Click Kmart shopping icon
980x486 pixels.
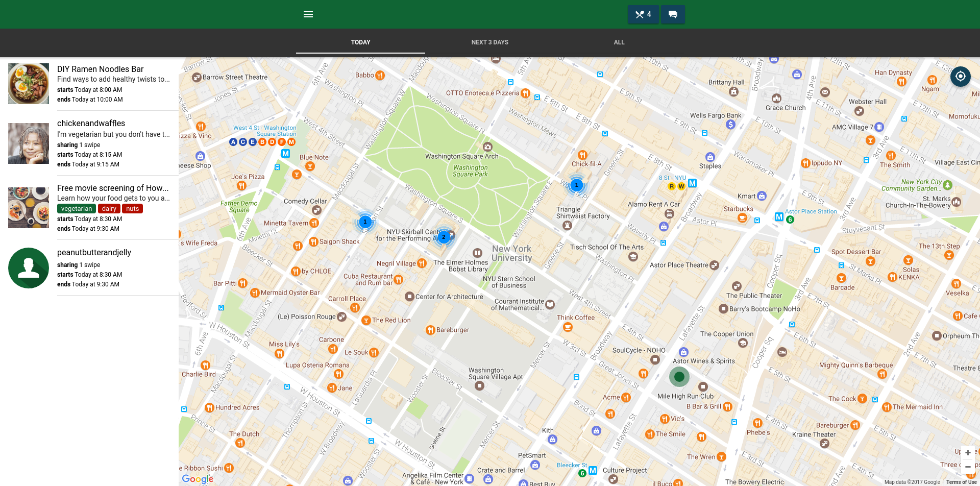[762, 196]
